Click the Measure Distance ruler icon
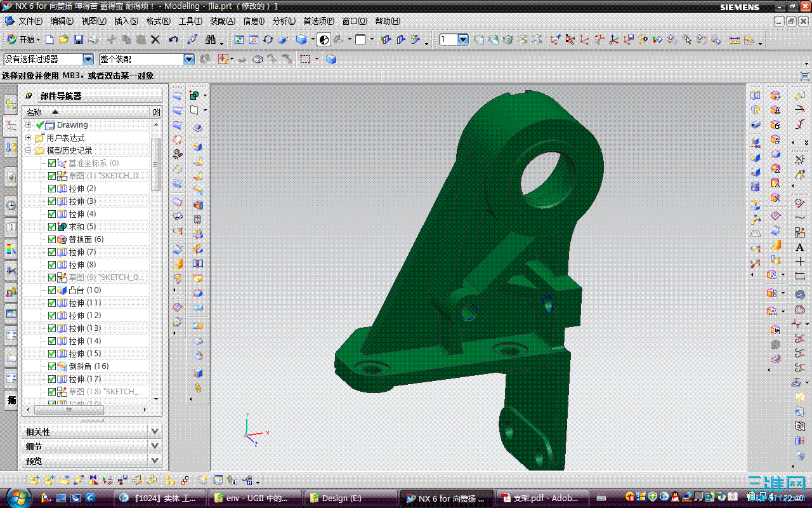The width and height of the screenshot is (812, 508). [735, 39]
